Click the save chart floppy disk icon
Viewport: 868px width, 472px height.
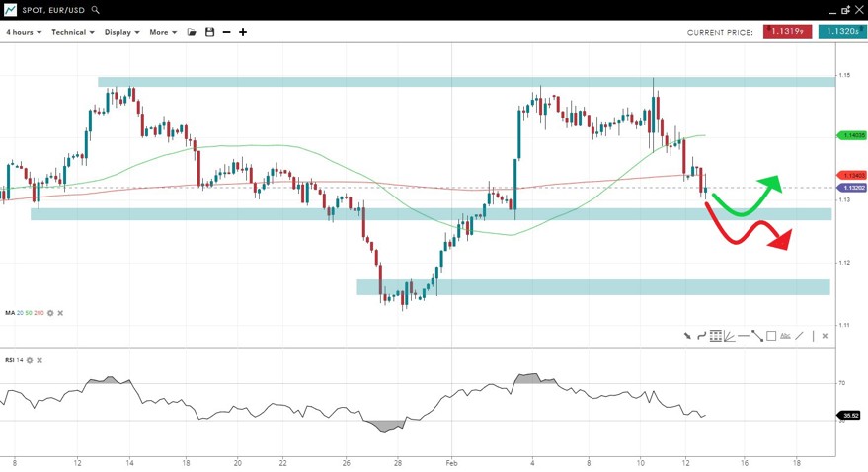click(209, 32)
